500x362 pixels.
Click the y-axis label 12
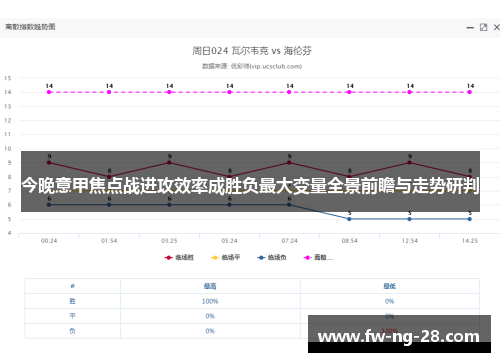click(8, 120)
